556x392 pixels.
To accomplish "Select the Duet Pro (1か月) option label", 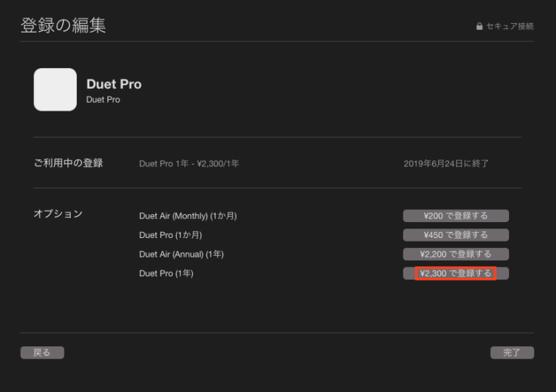I will [x=171, y=235].
